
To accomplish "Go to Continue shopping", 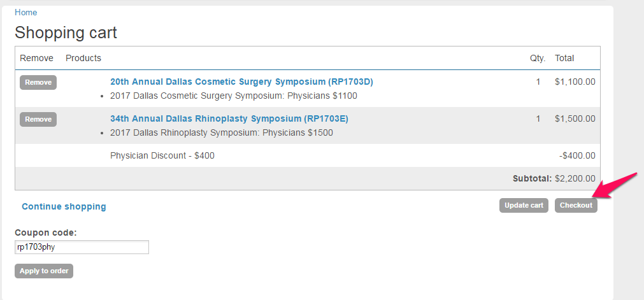I will tap(64, 206).
